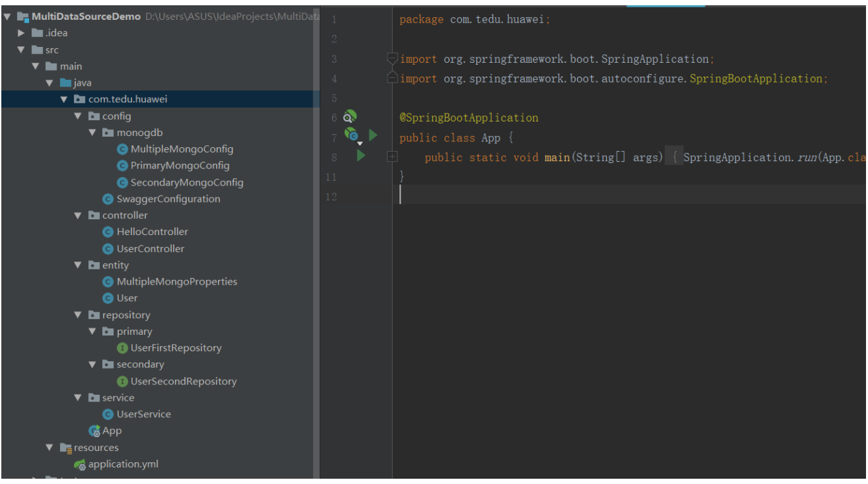Select the com.tedu.huawei package label
This screenshot has width=868, height=484.
coord(128,99)
